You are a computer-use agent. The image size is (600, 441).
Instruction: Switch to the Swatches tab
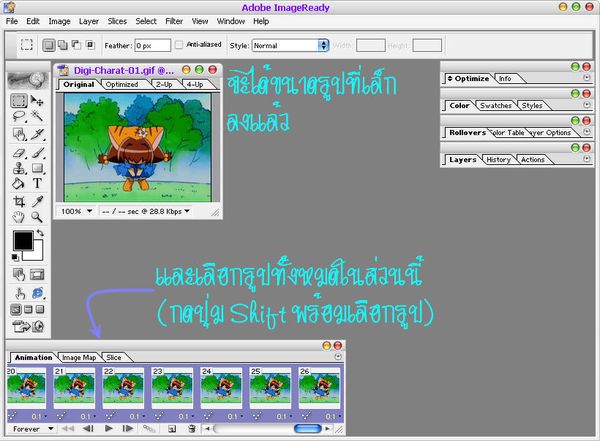click(496, 106)
